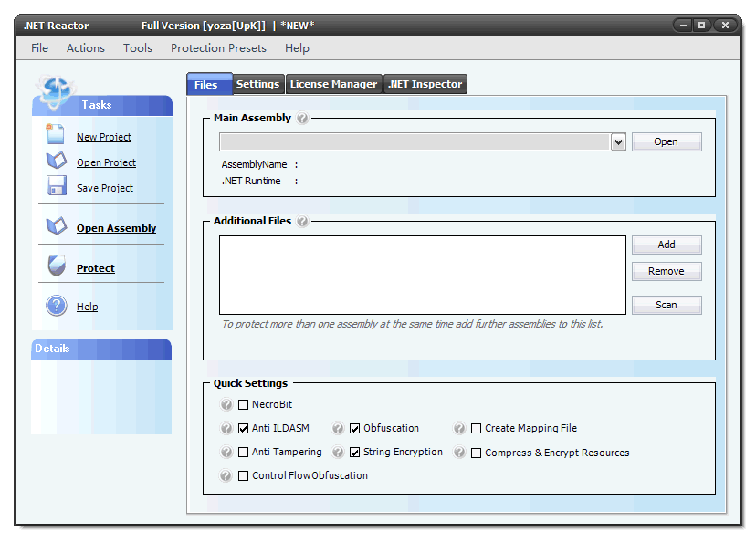Click the globe logo above Tasks
The height and width of the screenshot is (542, 756).
pos(55,90)
